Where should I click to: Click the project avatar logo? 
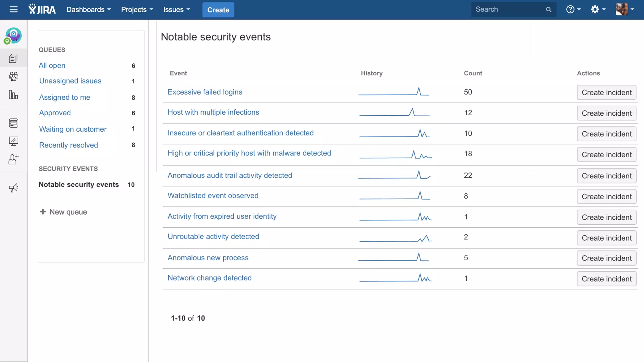[14, 36]
